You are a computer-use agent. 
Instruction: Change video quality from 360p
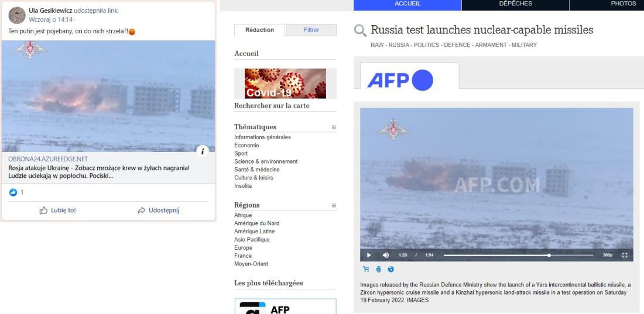[x=608, y=256]
